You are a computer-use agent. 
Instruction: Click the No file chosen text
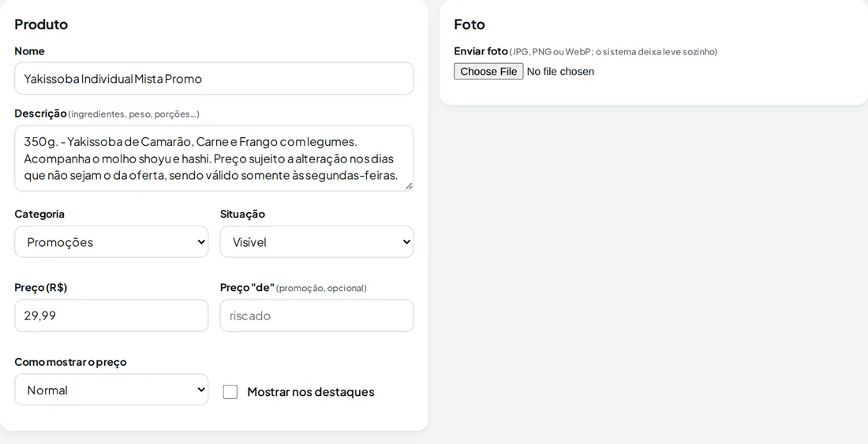[x=560, y=71]
